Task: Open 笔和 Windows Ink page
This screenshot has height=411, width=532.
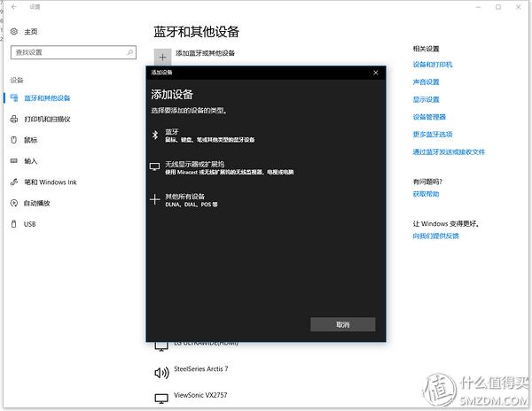Action: click(51, 182)
